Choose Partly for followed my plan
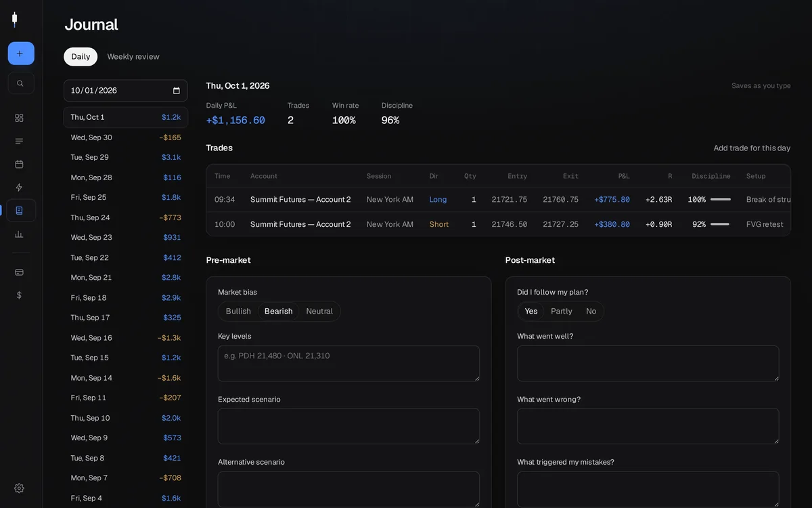 pyautogui.click(x=562, y=312)
